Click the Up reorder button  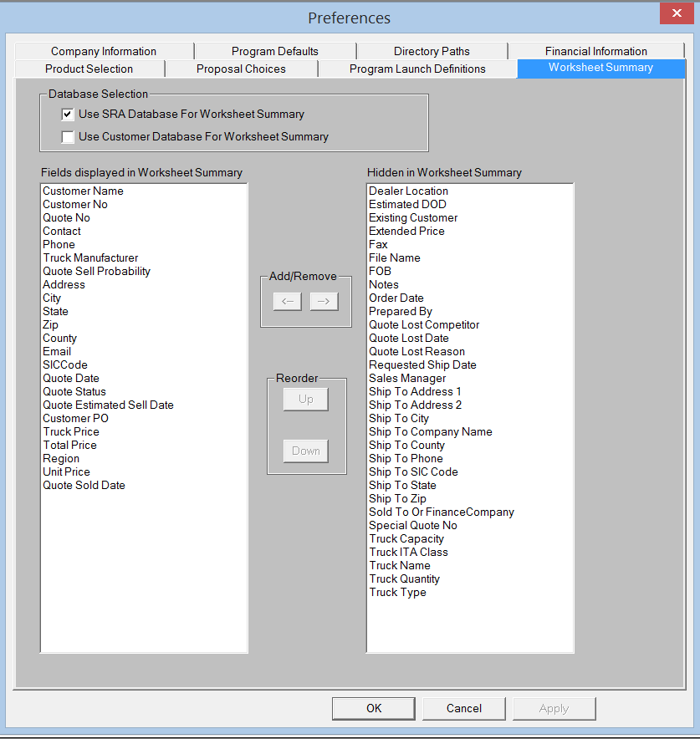(x=305, y=400)
